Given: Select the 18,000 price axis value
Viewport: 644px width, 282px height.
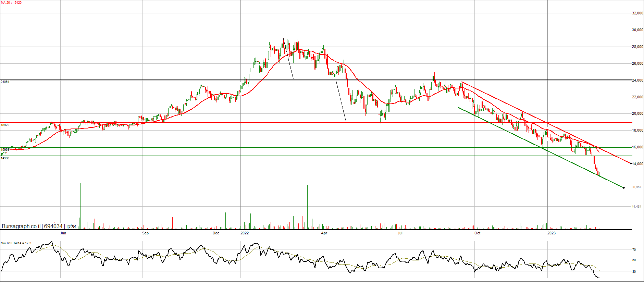Looking at the screenshot, I should click(x=637, y=130).
